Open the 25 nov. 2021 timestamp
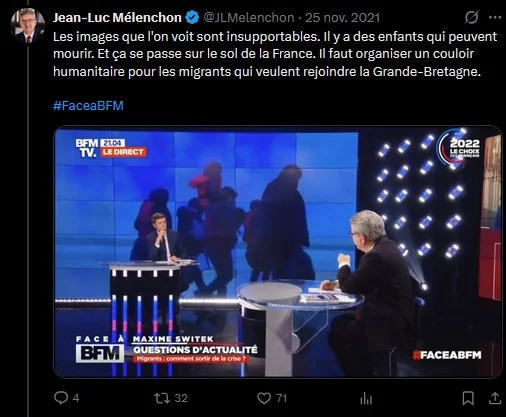506x417 pixels. click(342, 17)
